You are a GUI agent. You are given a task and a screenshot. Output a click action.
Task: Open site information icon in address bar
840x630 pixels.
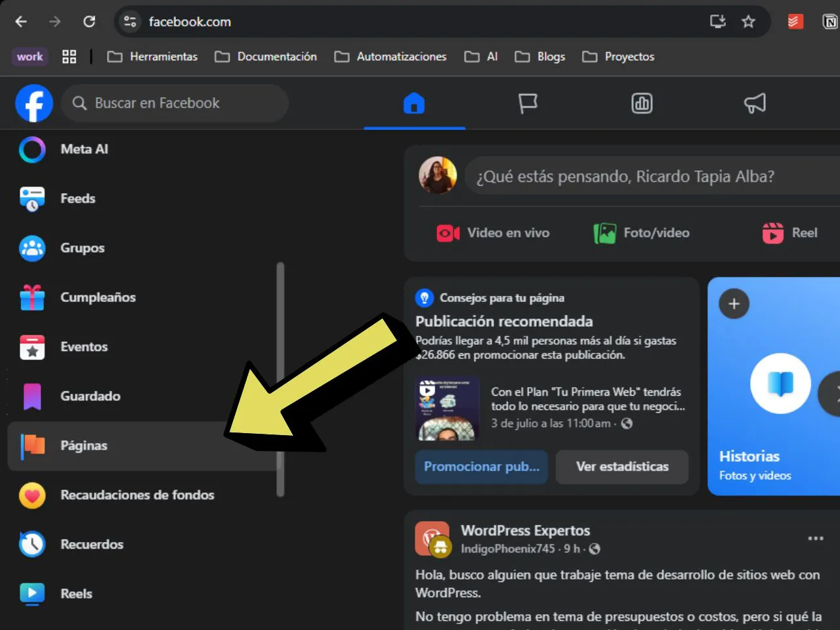pyautogui.click(x=131, y=22)
